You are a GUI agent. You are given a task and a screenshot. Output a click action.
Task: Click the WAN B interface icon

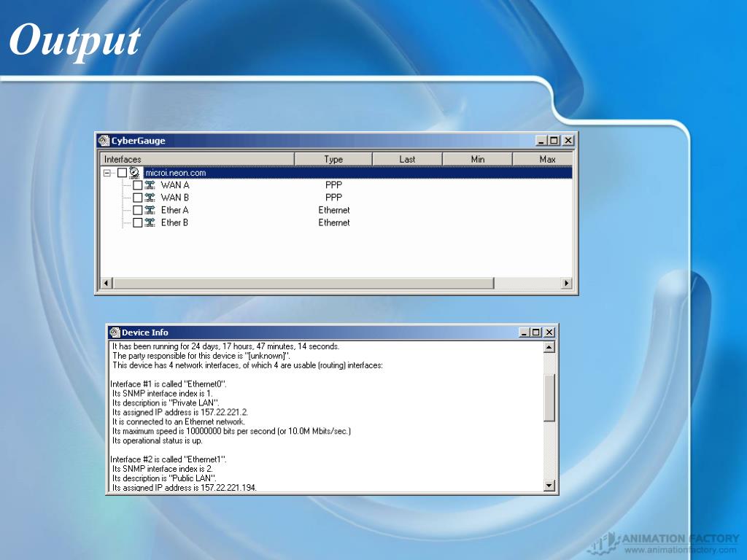150,198
